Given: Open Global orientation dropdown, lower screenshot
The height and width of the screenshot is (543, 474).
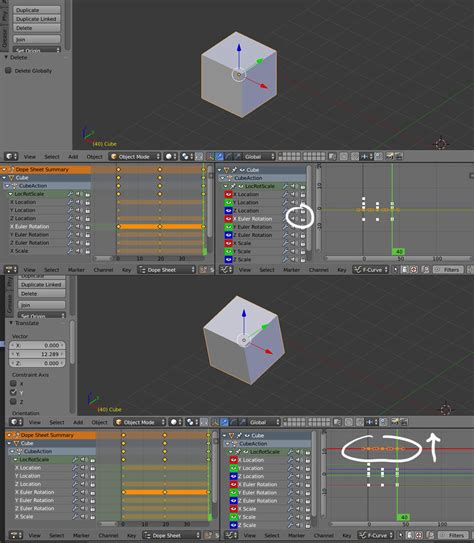Looking at the screenshot, I should pyautogui.click(x=264, y=422).
